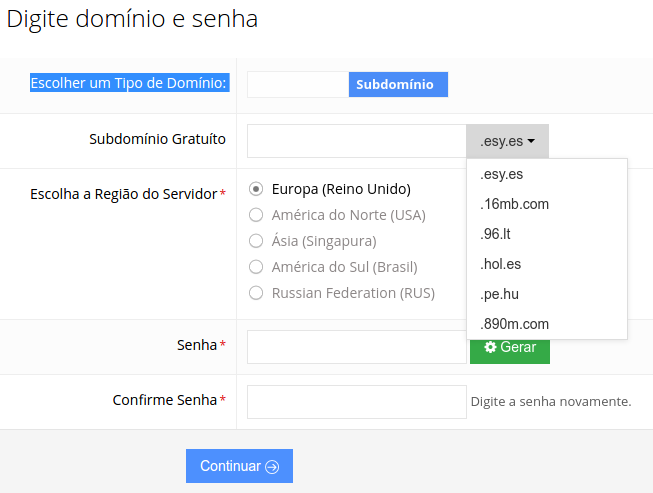Pick .hol.es in the domain list
The width and height of the screenshot is (653, 493).
coord(500,264)
